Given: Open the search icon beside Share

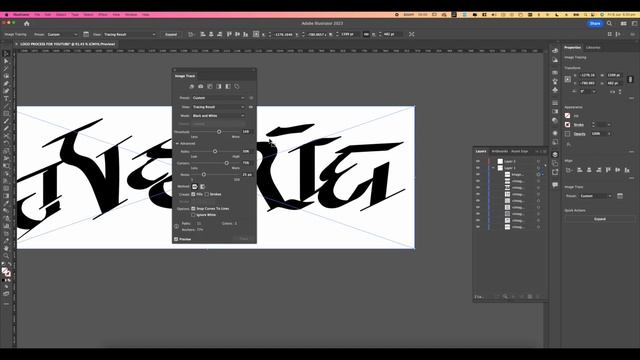Looking at the screenshot, I should (x=609, y=24).
